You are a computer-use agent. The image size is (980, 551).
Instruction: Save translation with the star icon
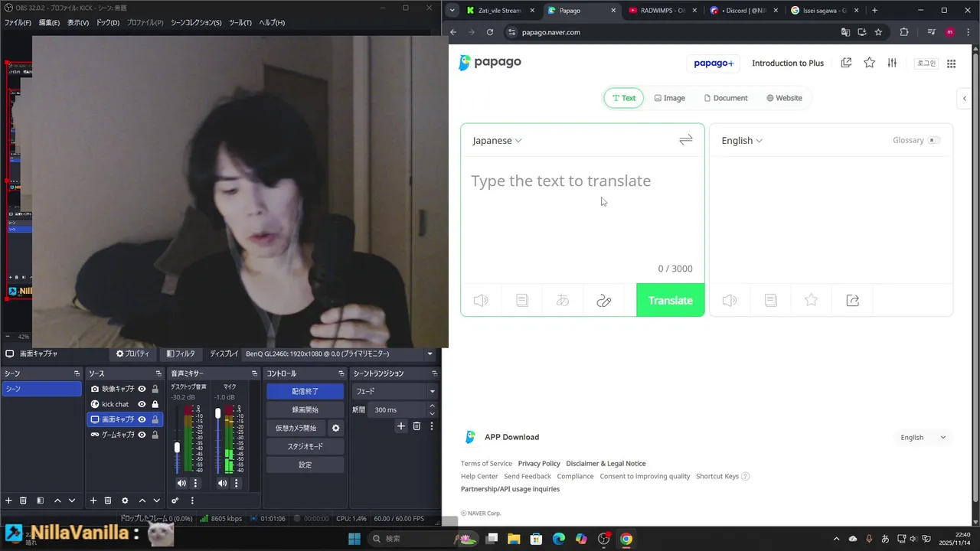[812, 301]
